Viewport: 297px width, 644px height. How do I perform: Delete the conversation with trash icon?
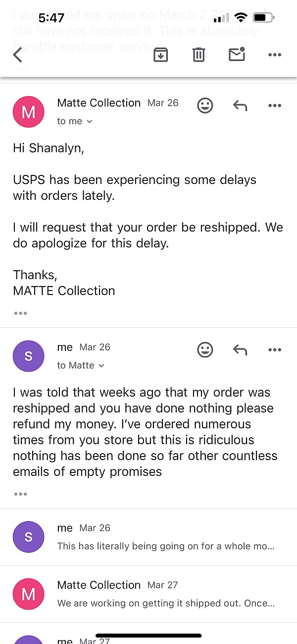(198, 55)
